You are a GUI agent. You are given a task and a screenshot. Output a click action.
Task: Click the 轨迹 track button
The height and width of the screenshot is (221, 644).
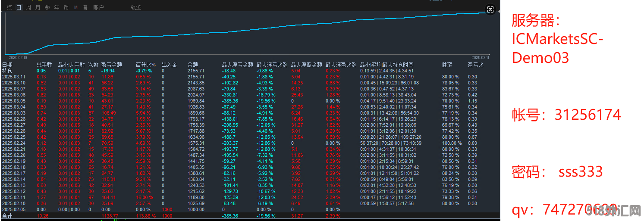(136, 7)
